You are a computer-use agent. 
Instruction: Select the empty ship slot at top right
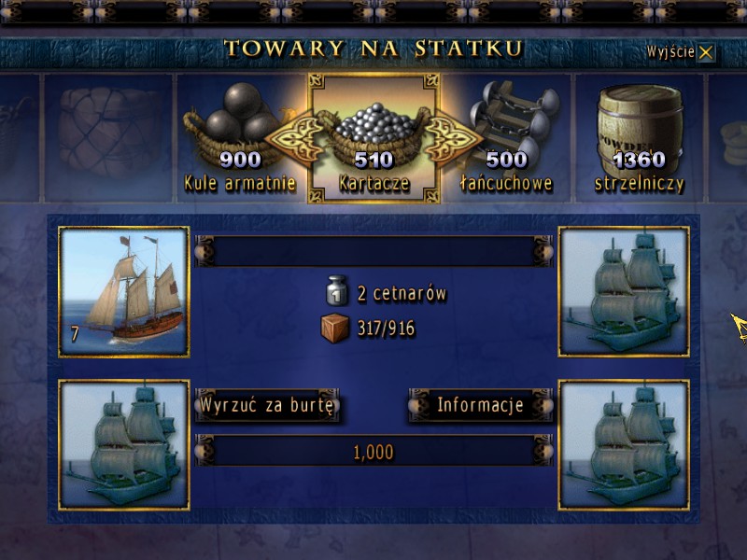(624, 292)
